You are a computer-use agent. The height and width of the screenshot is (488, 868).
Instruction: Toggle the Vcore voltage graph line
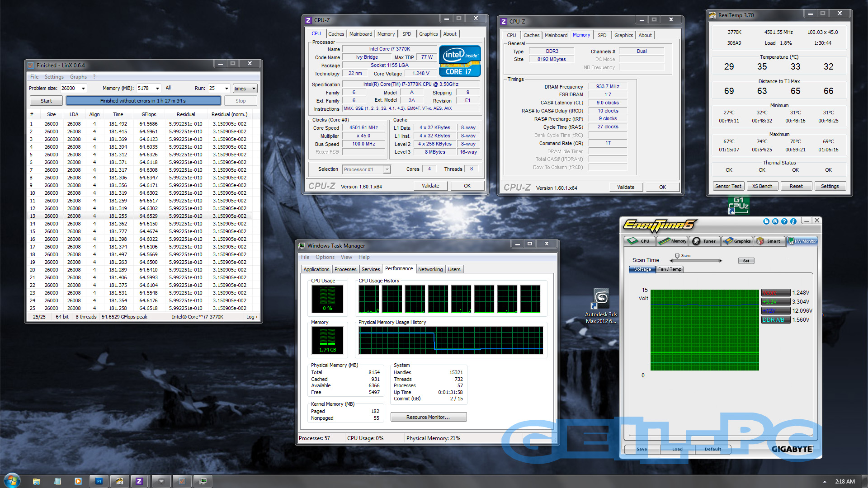[x=775, y=293]
